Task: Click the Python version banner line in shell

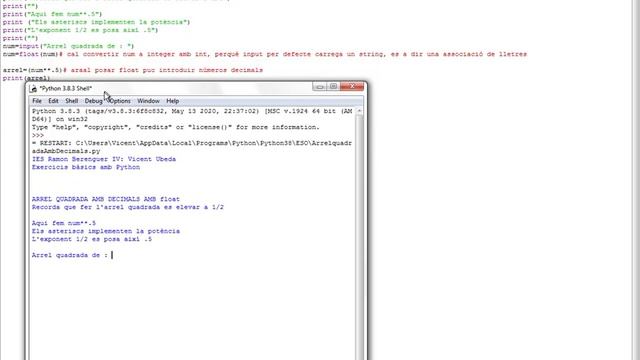Action: click(192, 115)
